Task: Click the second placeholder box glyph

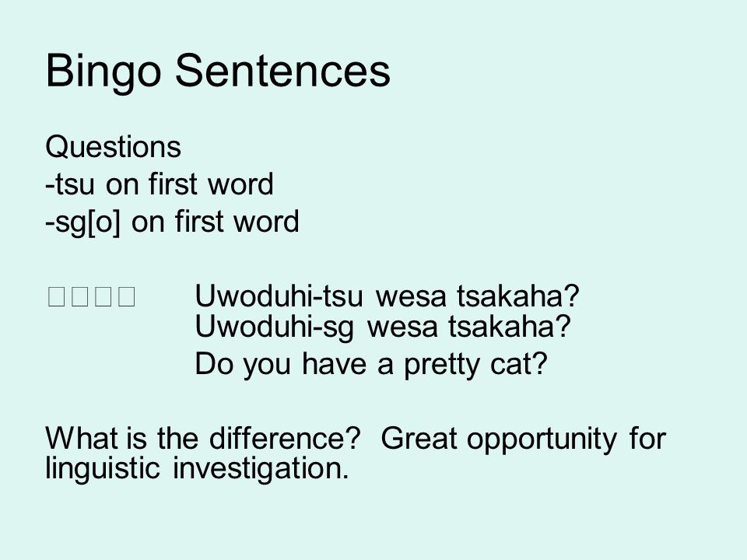Action: 79,296
